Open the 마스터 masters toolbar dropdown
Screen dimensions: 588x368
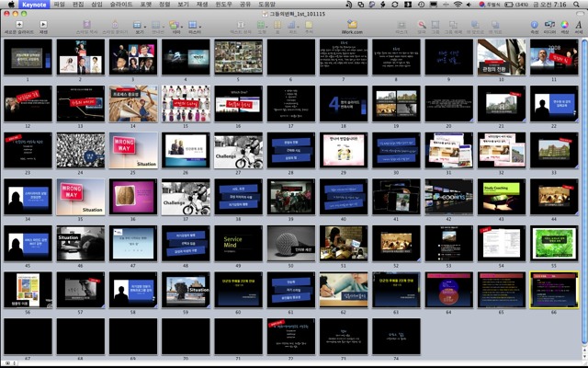[x=194, y=25]
